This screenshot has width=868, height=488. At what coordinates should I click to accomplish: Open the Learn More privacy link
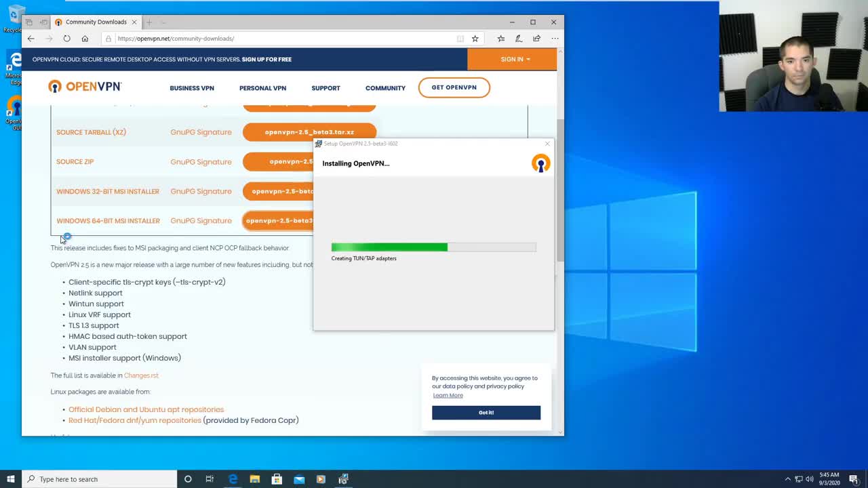pos(448,395)
